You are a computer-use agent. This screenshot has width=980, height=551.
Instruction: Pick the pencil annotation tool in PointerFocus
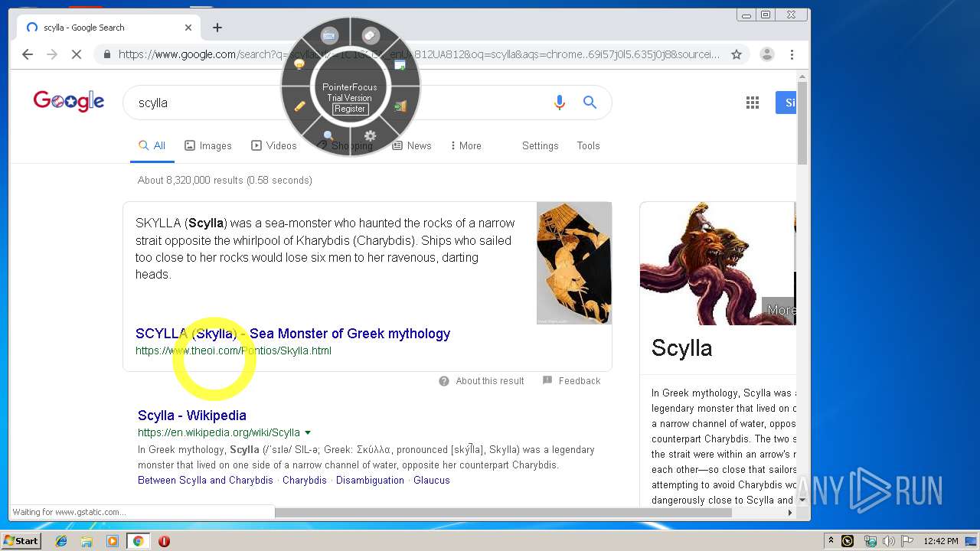click(299, 106)
